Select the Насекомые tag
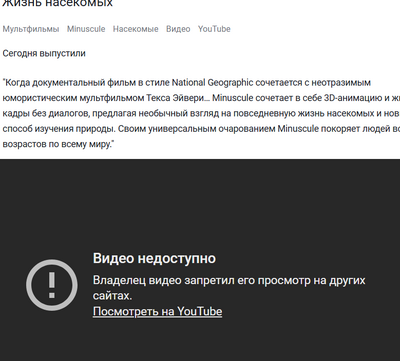This screenshot has width=400, height=361. tap(135, 29)
